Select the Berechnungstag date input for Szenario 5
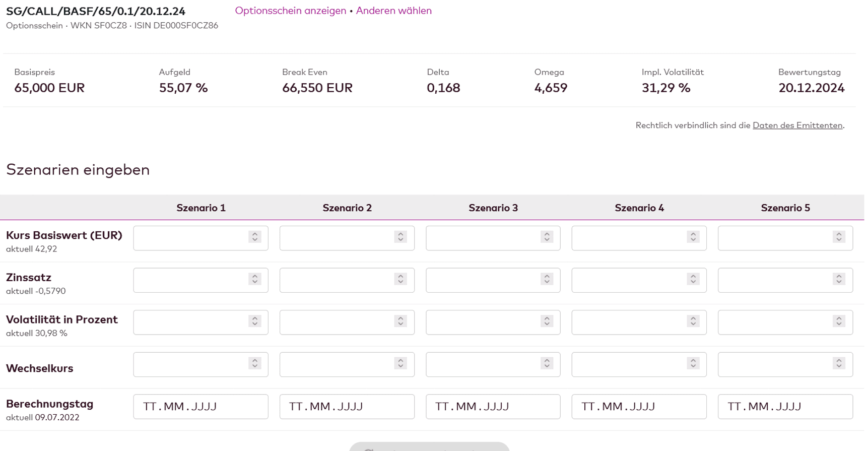Screen dimensions: 868x451 785,407
